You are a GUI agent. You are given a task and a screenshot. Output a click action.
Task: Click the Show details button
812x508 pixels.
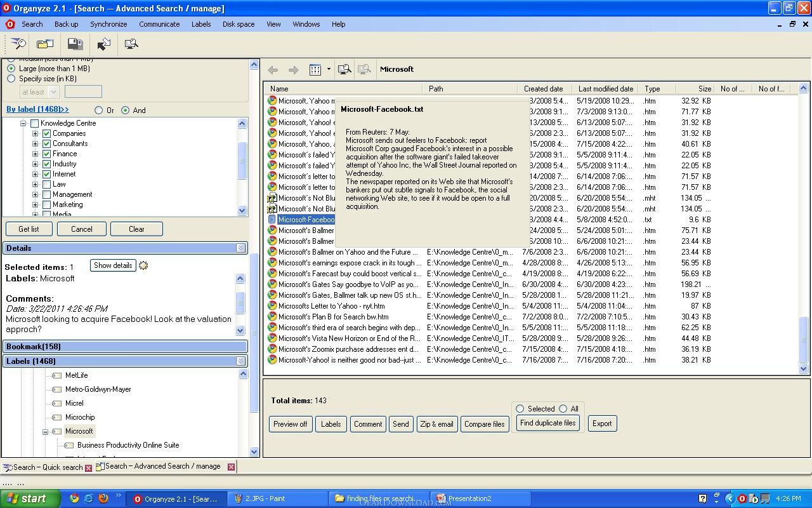pyautogui.click(x=113, y=265)
